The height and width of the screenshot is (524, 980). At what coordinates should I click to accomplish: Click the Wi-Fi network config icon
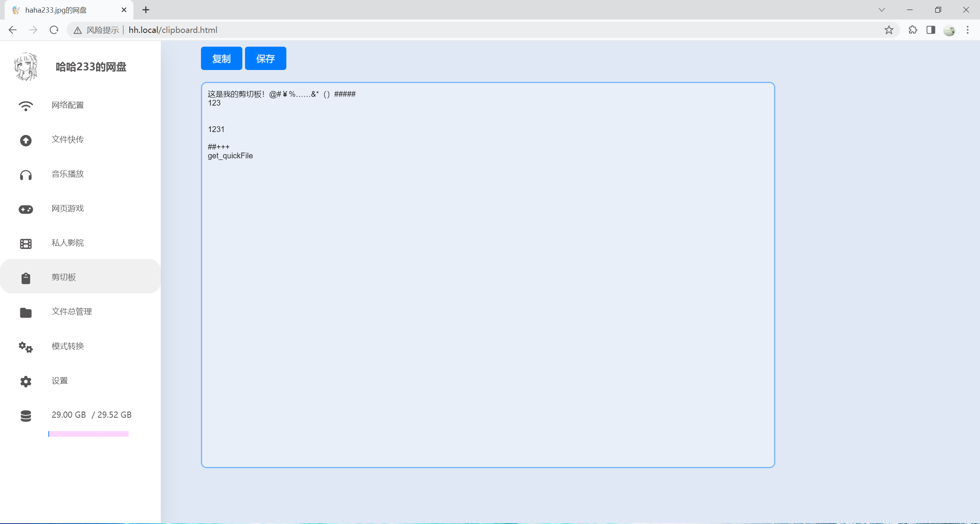click(26, 106)
